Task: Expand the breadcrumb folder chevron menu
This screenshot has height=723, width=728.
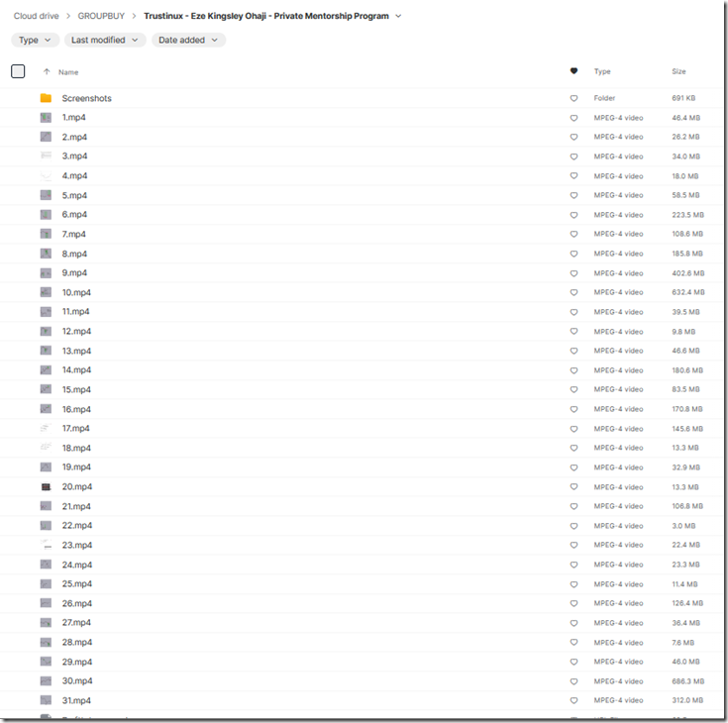Action: tap(398, 16)
